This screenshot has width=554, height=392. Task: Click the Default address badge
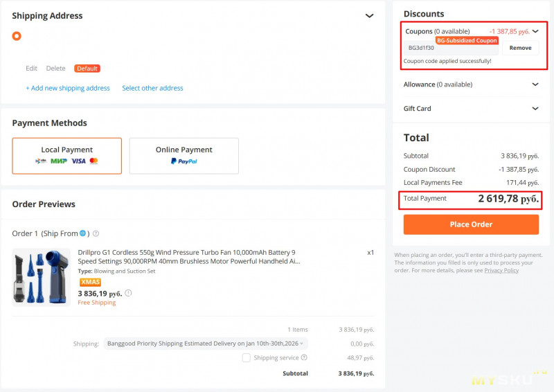(x=87, y=69)
